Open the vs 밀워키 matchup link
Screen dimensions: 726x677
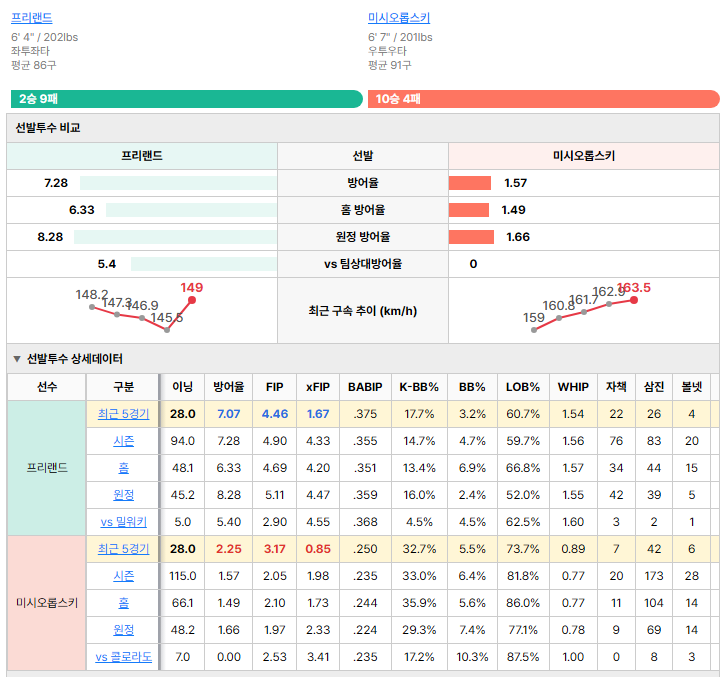pos(123,522)
